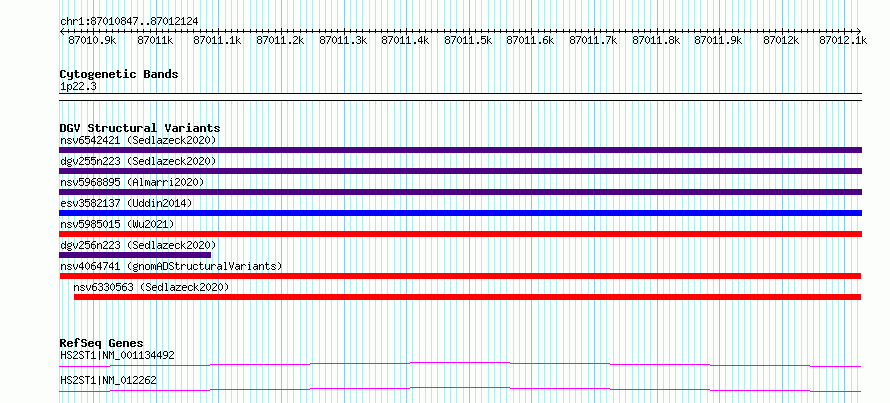Click the 87011.4k ruler tick label
Image resolution: width=890 pixels, height=403 pixels.
point(405,40)
